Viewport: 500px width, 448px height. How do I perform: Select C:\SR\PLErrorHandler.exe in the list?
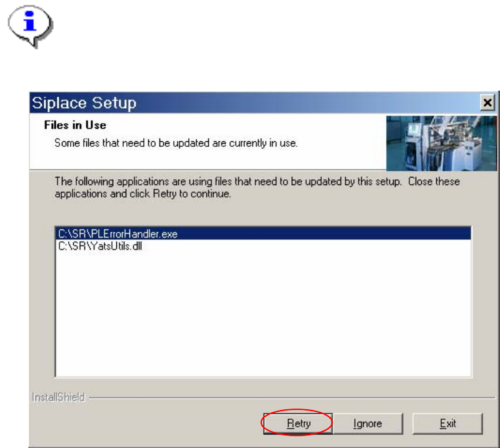click(x=262, y=234)
